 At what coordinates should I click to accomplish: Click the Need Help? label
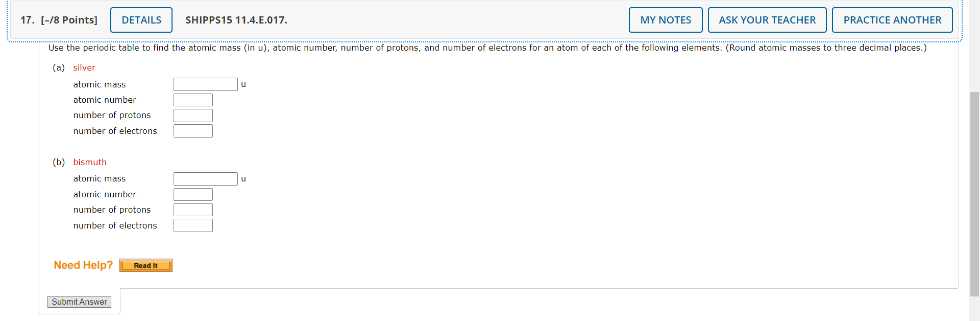83,265
